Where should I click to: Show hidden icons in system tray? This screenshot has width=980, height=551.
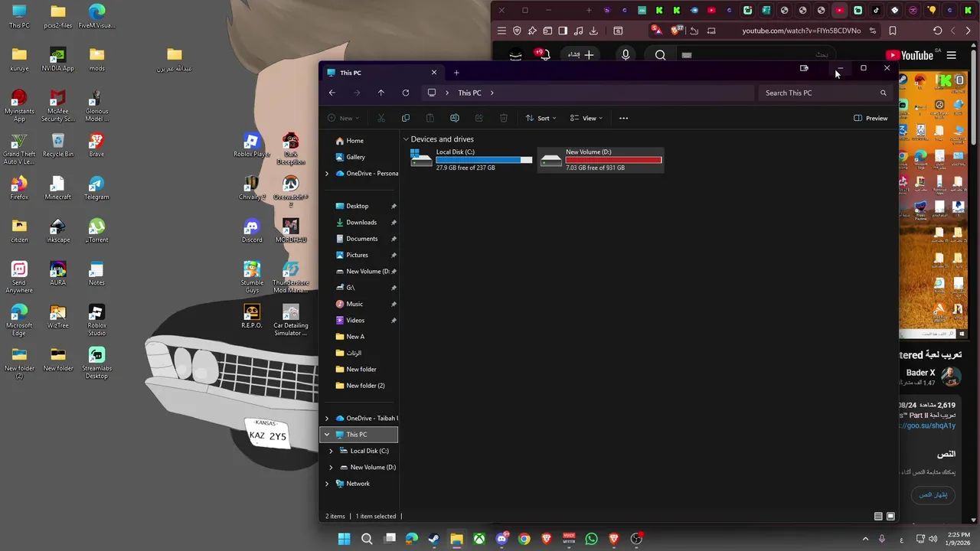(865, 539)
